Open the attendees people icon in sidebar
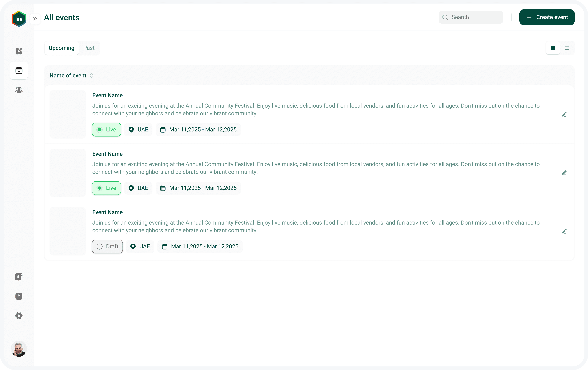The image size is (588, 370). pyautogui.click(x=19, y=90)
